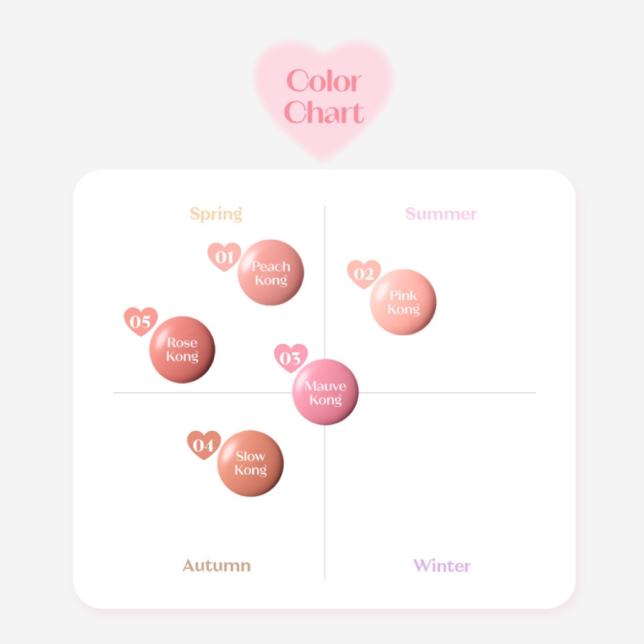Choose the Mauve Kong color ball
644x644 pixels.
(x=326, y=392)
